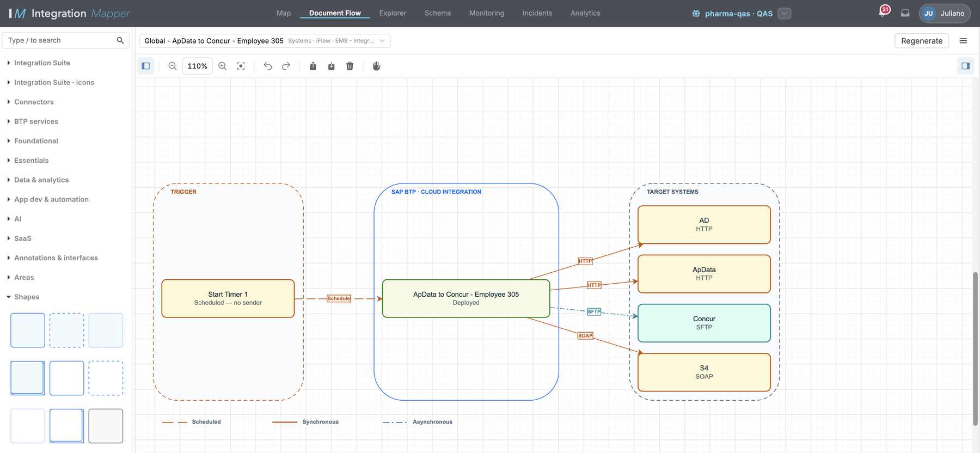Zoom out of the diagram

coord(172,66)
